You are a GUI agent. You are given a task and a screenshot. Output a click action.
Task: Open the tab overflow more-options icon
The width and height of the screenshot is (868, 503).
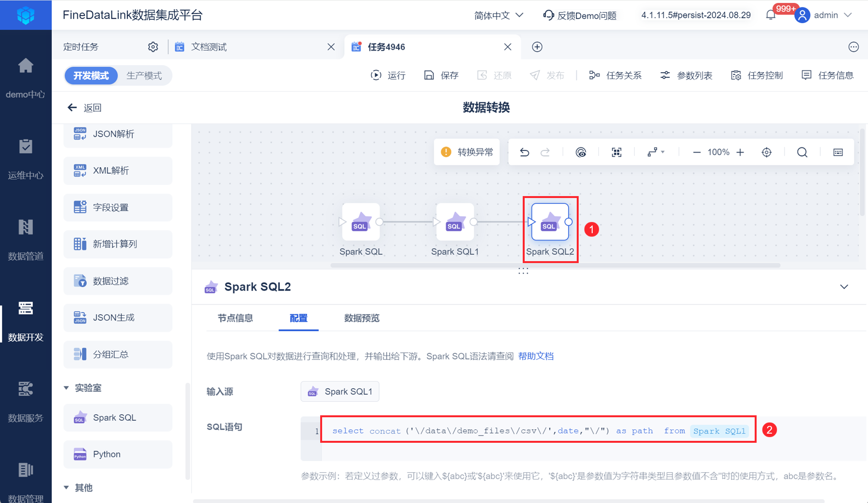pos(854,47)
